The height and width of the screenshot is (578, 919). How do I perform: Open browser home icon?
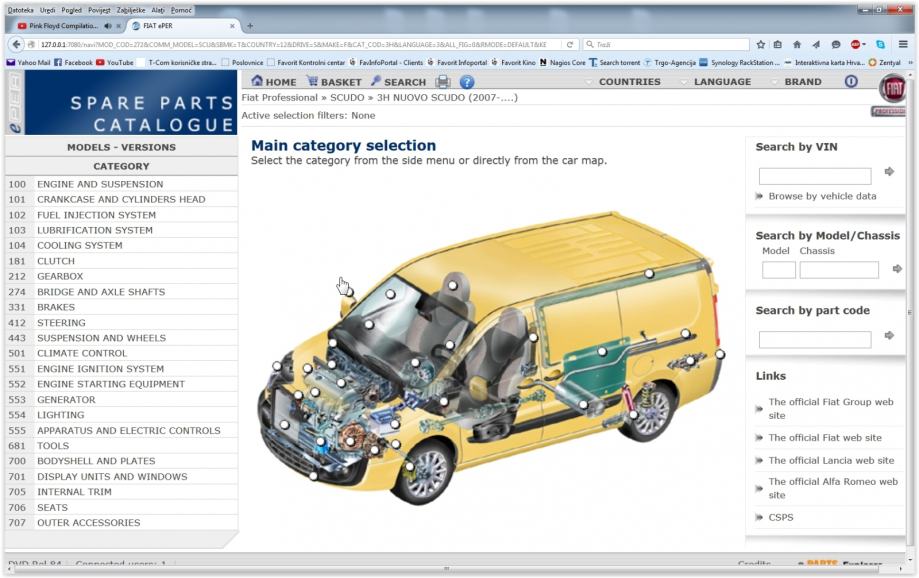[797, 45]
